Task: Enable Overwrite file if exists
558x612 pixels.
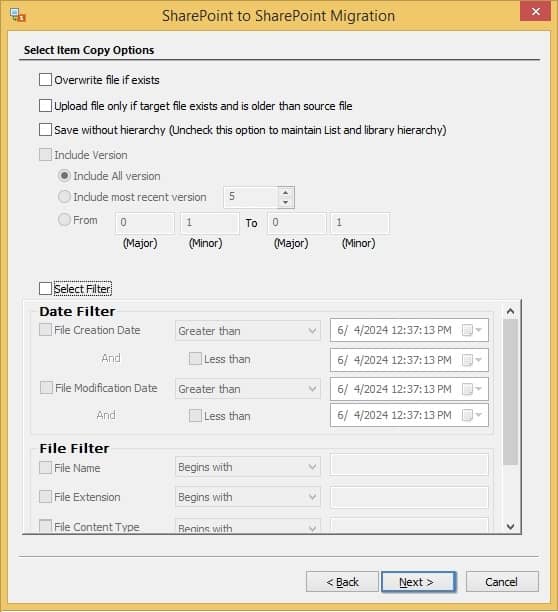Action: [x=45, y=80]
